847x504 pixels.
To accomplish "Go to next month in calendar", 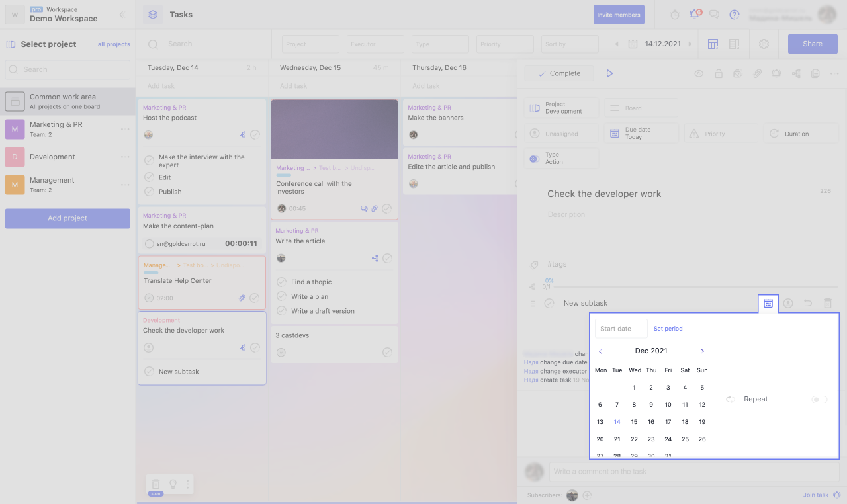I will tap(702, 351).
